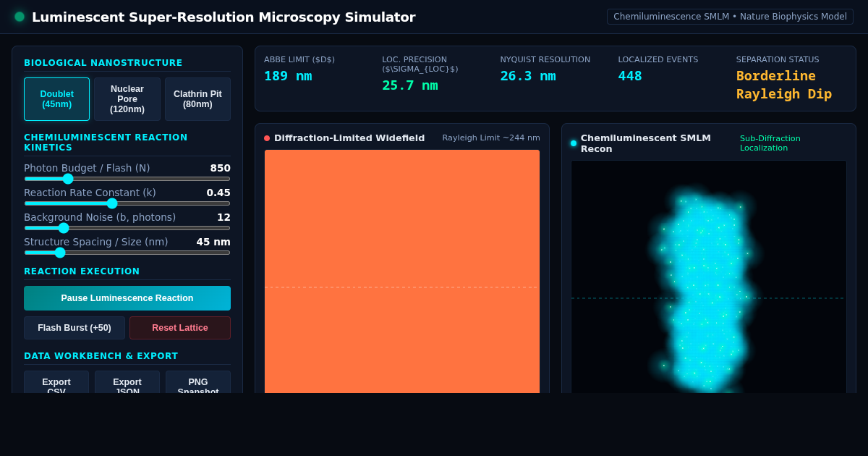This screenshot has width=868, height=456.
Task: Click the Nyquist Resolution value 26.3 nm
Action: pos(528,76)
